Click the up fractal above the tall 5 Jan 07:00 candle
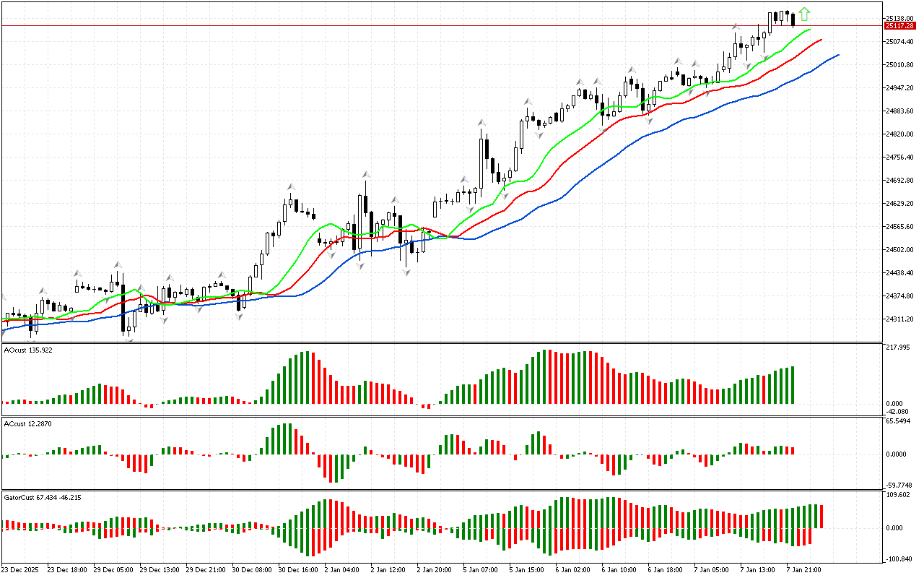The height and width of the screenshot is (578, 924). point(481,123)
